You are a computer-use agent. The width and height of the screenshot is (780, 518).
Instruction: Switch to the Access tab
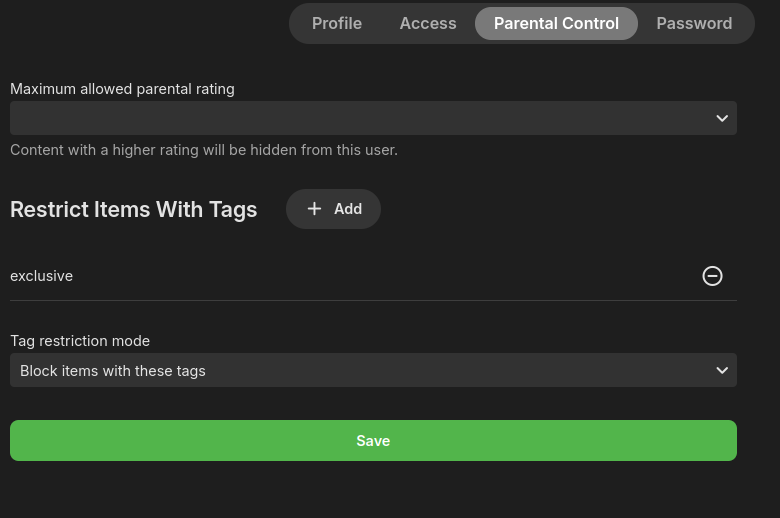click(x=428, y=23)
